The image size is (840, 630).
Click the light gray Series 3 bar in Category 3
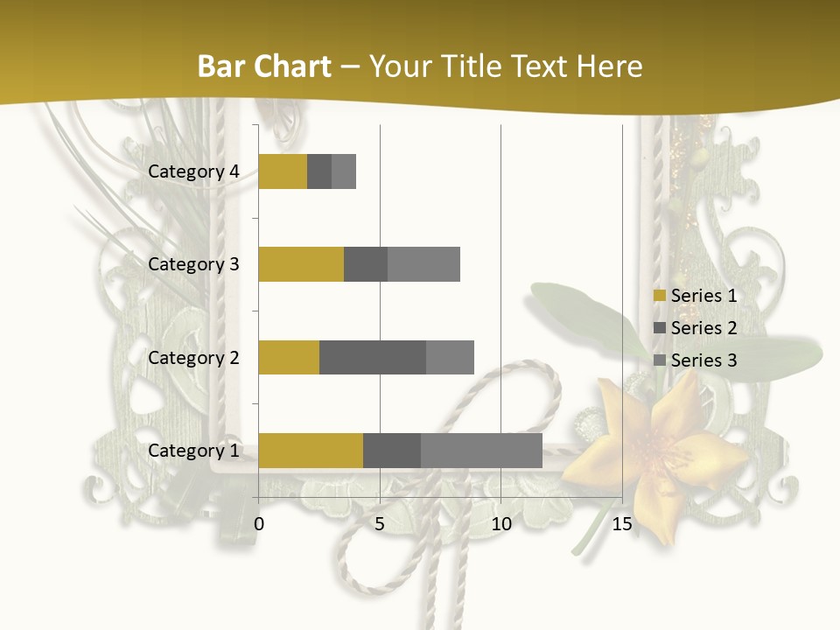click(423, 264)
